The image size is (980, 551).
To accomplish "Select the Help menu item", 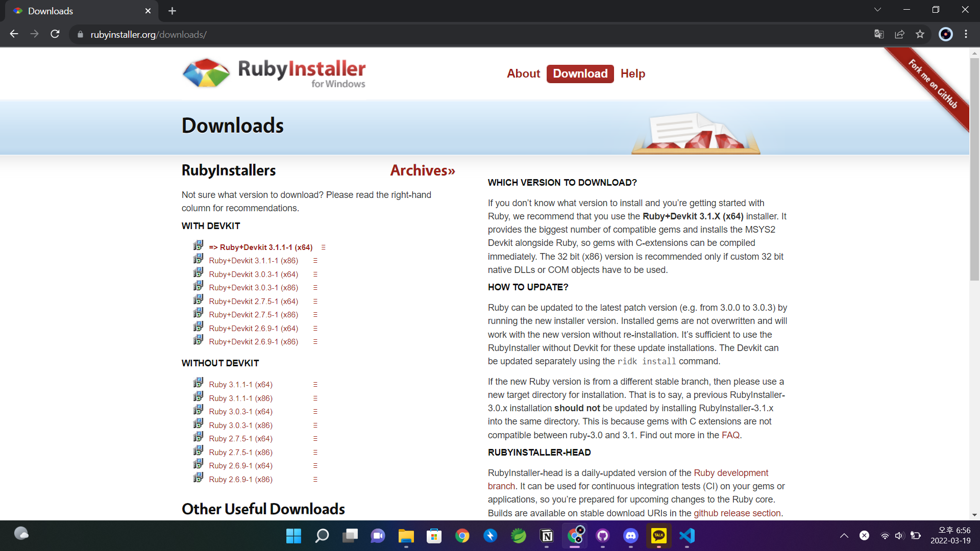I will [x=632, y=73].
